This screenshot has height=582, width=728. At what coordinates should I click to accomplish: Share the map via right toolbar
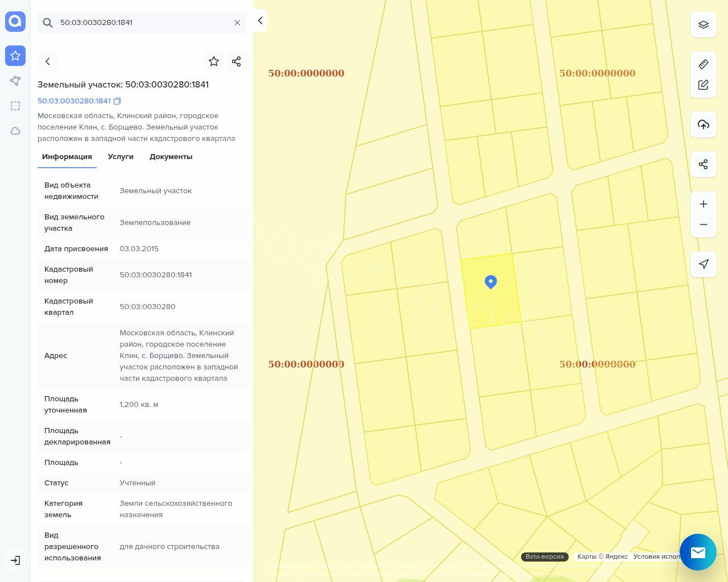pos(703,164)
